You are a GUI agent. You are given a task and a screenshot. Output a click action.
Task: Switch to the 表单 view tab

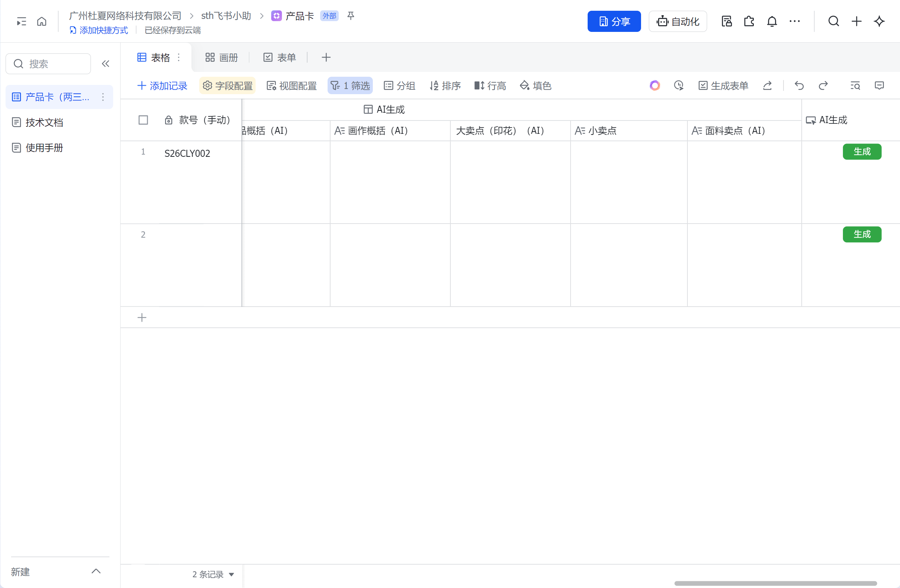[x=279, y=57]
